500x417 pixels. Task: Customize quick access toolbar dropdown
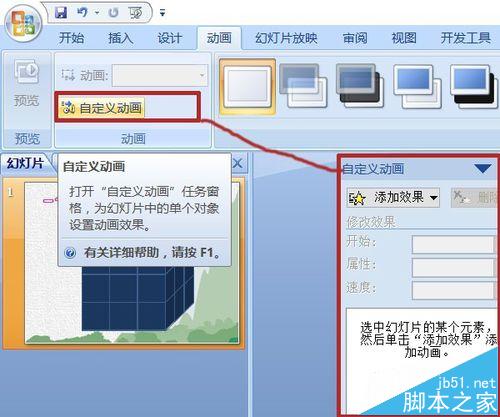point(162,13)
